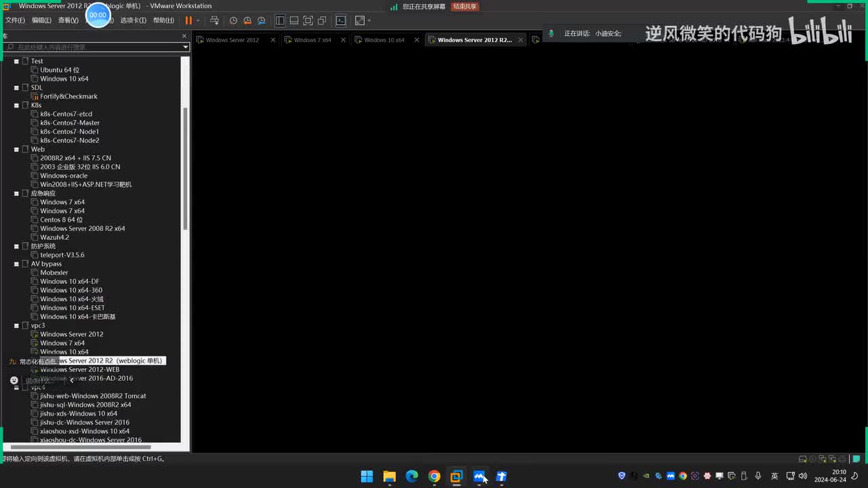Collapse the Test folder in the library
868x488 pixels.
[16, 61]
